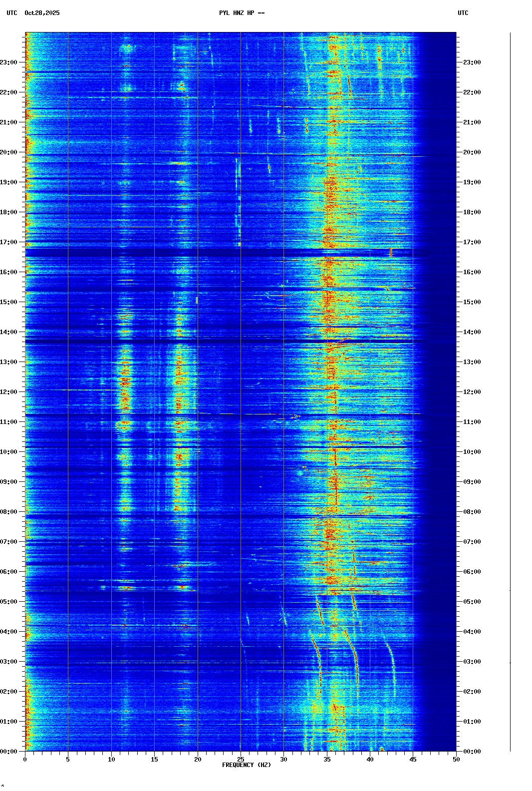Click the FREQUENCY (HZ) axis title
The height and width of the screenshot is (791, 532).
247,765
